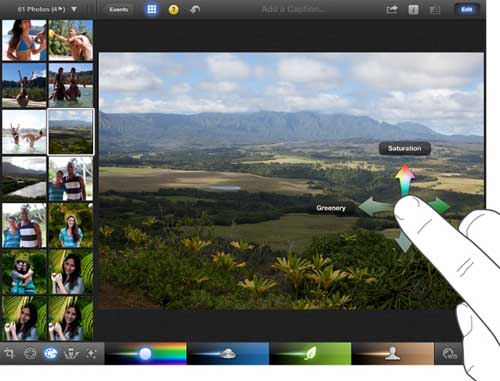This screenshot has width=500, height=381.
Task: Select the blue bikini woman thumbnail
Action: (x=24, y=40)
